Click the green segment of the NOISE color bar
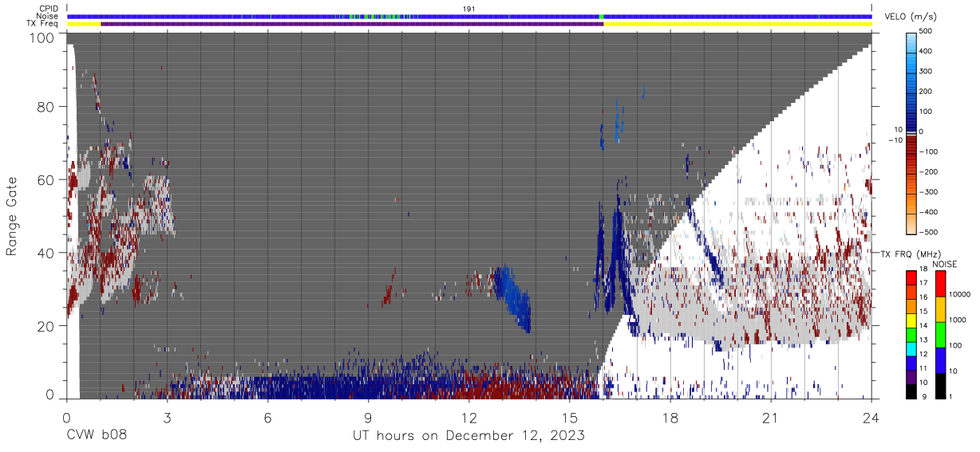Viewport: 980px width, 452px height. (x=940, y=335)
